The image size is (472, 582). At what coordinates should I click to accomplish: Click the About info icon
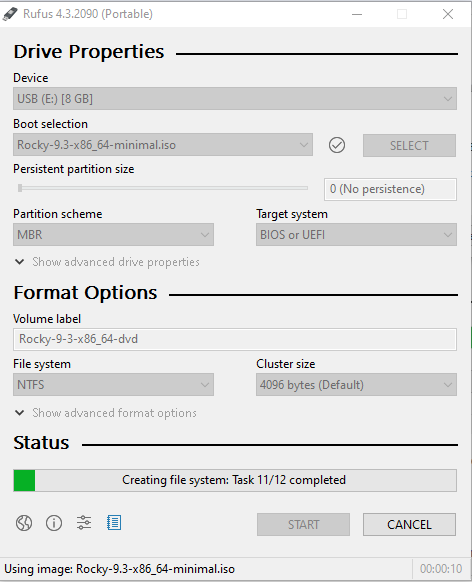click(54, 523)
